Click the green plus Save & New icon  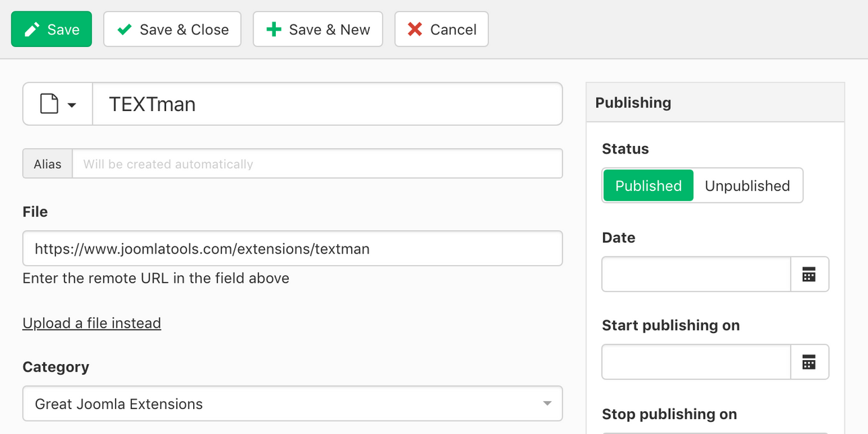click(274, 30)
